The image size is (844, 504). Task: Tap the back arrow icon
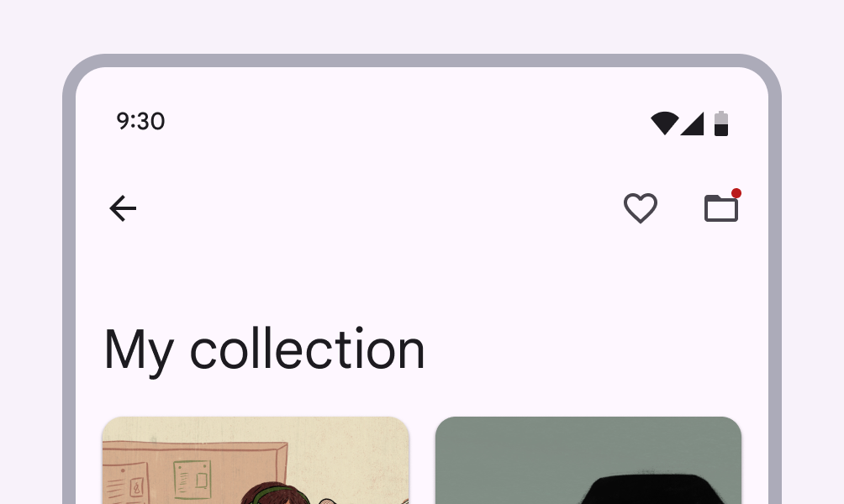pos(123,208)
